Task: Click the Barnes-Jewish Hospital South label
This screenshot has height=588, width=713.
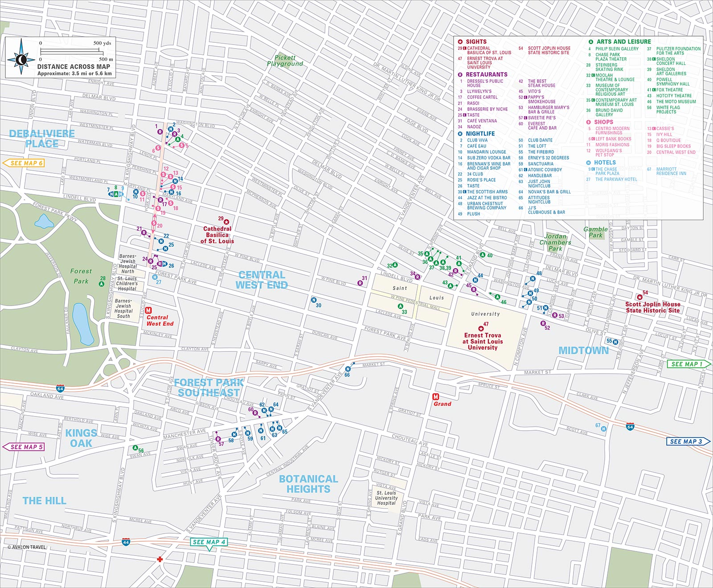Action: pos(123,308)
